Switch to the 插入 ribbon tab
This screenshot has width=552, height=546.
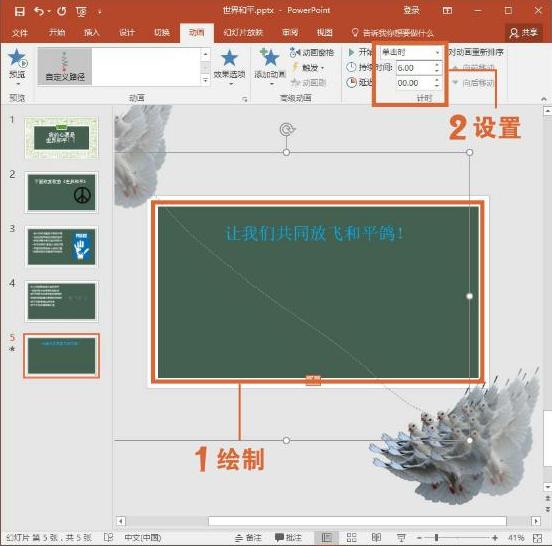tap(92, 33)
